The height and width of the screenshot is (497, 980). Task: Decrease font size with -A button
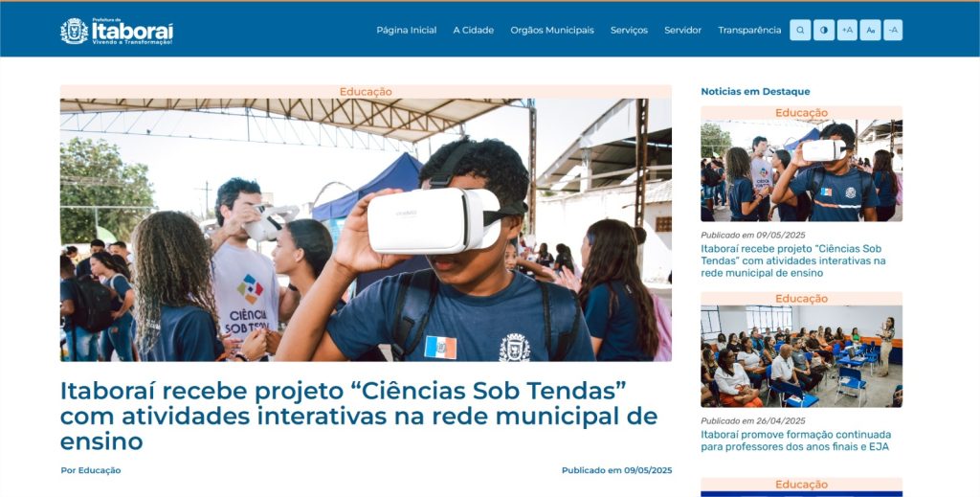coord(893,30)
